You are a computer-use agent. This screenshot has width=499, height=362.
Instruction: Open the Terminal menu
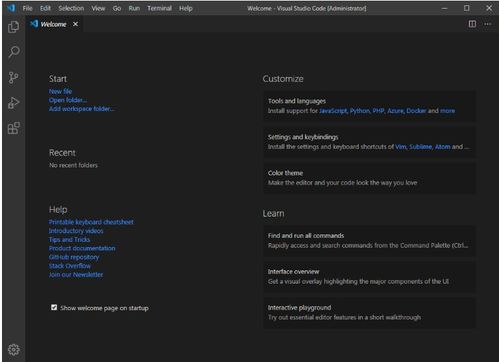[x=159, y=8]
